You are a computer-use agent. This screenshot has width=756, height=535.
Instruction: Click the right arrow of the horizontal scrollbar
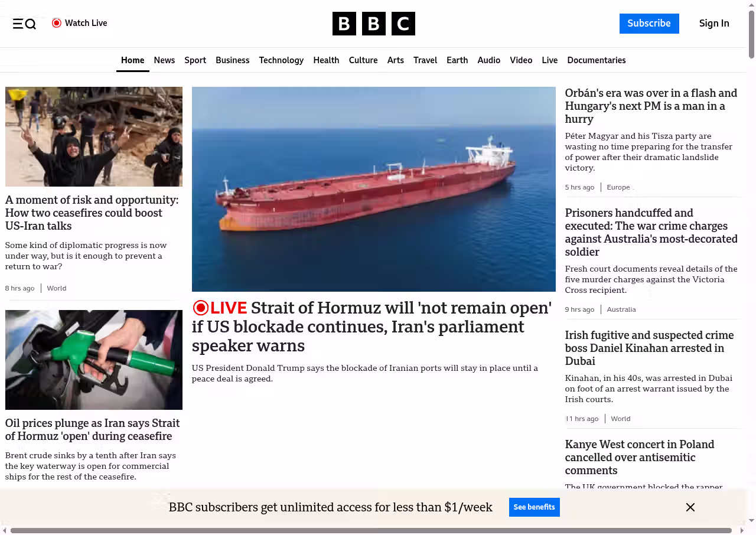(x=742, y=530)
